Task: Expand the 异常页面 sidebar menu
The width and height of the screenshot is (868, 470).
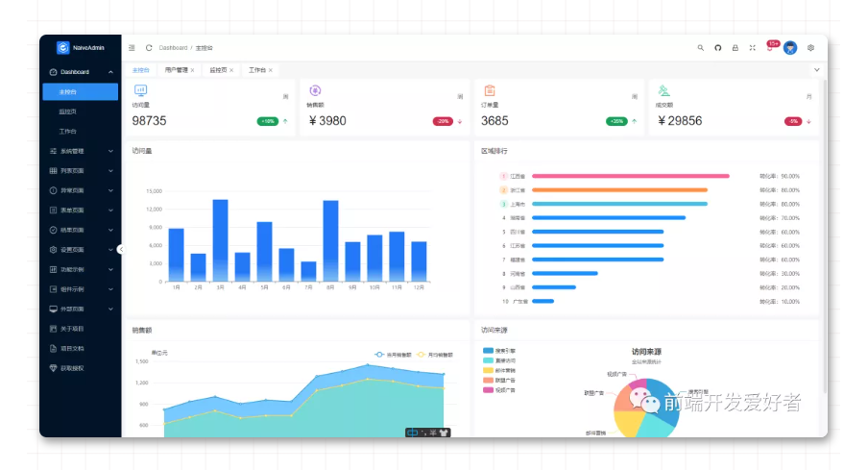Action: pos(81,190)
